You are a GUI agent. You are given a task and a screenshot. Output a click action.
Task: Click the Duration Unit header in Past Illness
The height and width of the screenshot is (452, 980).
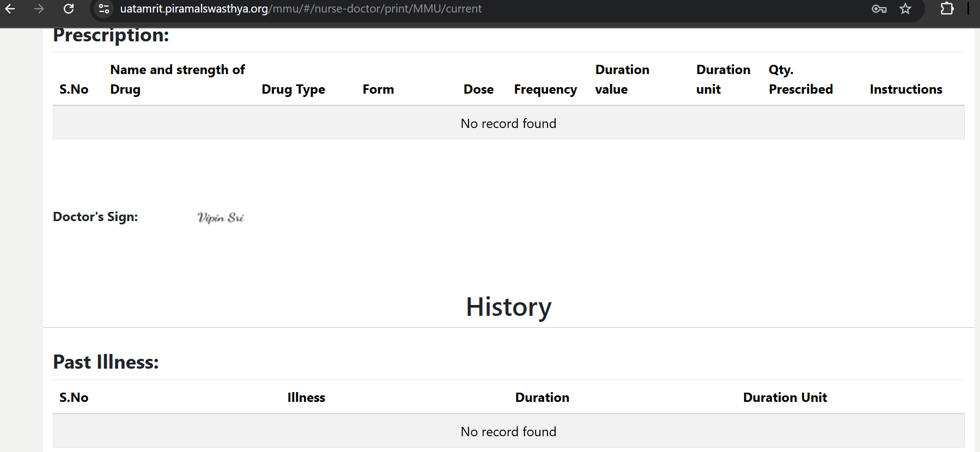click(x=785, y=398)
